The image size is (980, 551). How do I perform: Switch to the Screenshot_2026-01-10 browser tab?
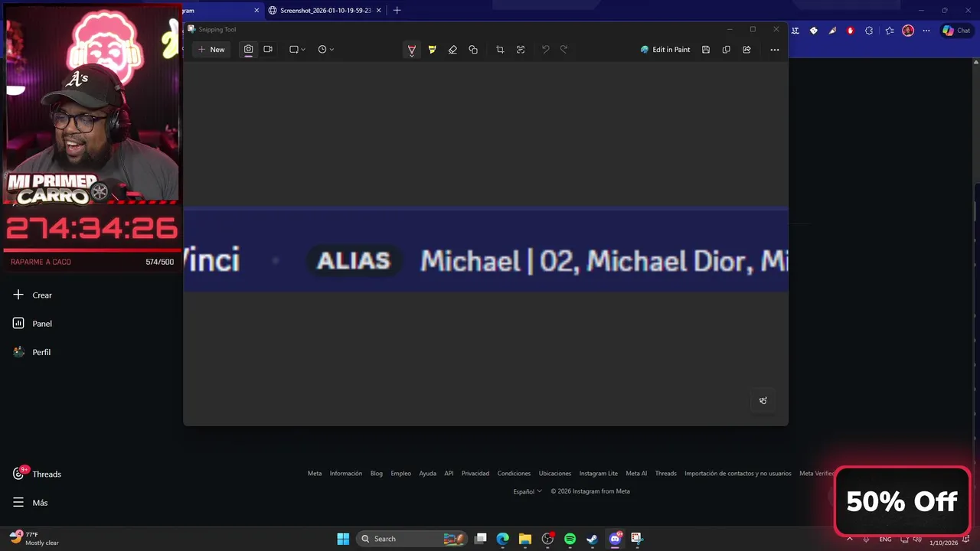click(325, 11)
